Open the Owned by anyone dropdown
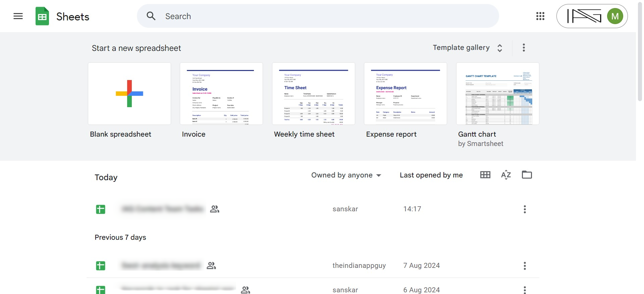The image size is (644, 294). pyautogui.click(x=346, y=175)
